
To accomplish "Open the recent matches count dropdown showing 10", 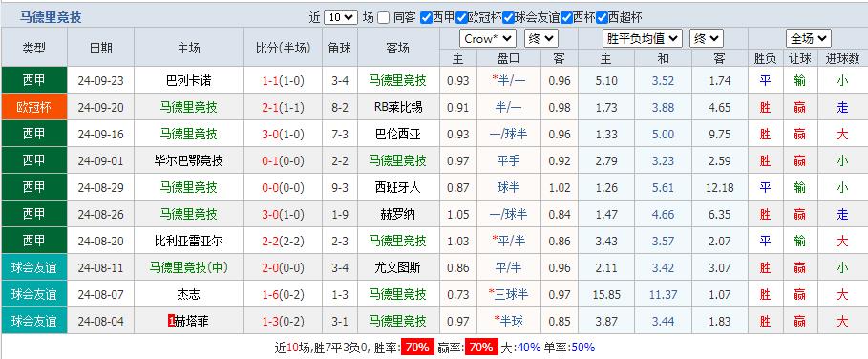I will pyautogui.click(x=341, y=17).
